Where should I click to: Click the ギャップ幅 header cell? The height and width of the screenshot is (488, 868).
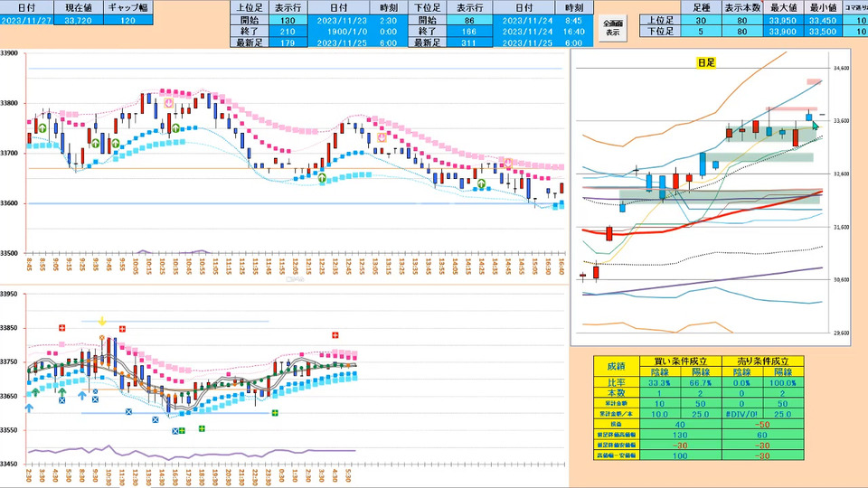pyautogui.click(x=127, y=8)
